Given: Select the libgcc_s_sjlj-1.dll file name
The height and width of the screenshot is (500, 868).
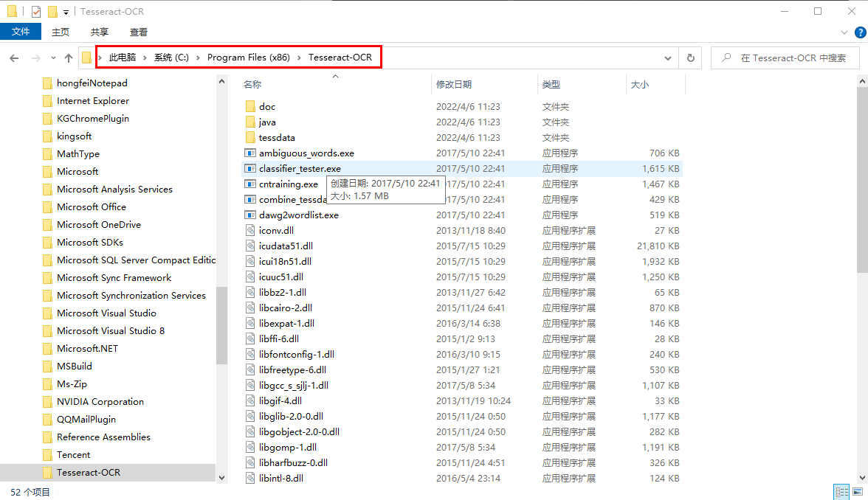Looking at the screenshot, I should pos(294,385).
